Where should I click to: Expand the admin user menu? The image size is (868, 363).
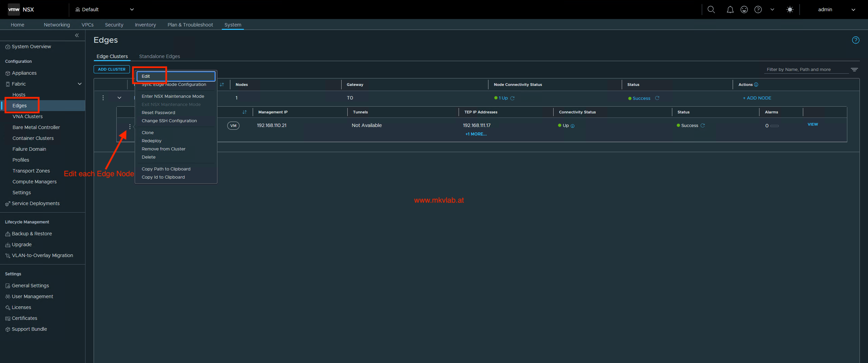pos(853,10)
